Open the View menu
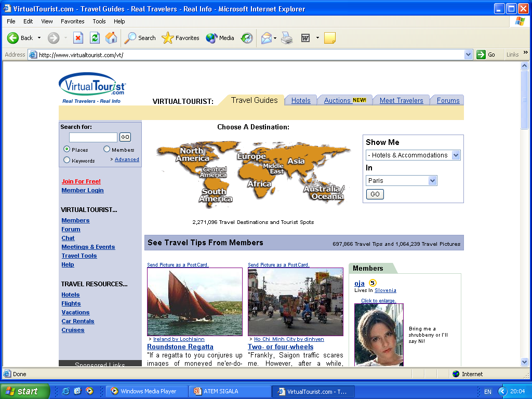 [x=47, y=21]
